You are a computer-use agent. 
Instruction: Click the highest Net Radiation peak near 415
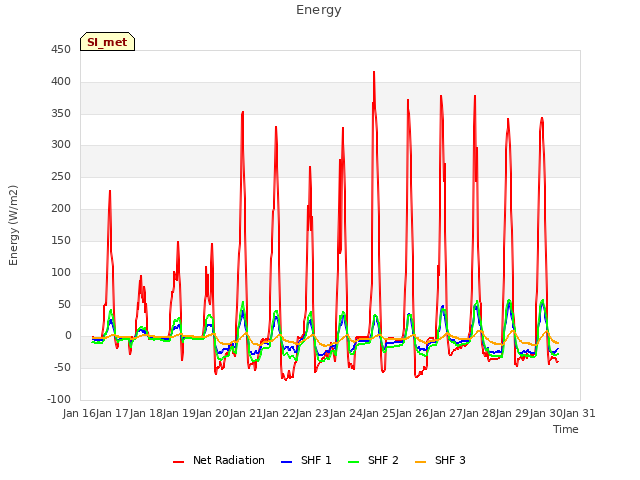[374, 73]
